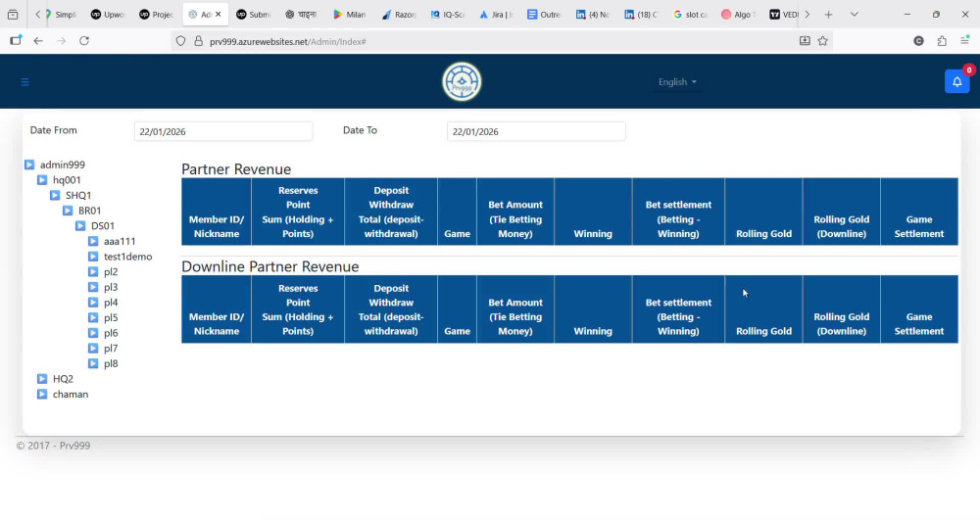Open the notification bell

[956, 82]
